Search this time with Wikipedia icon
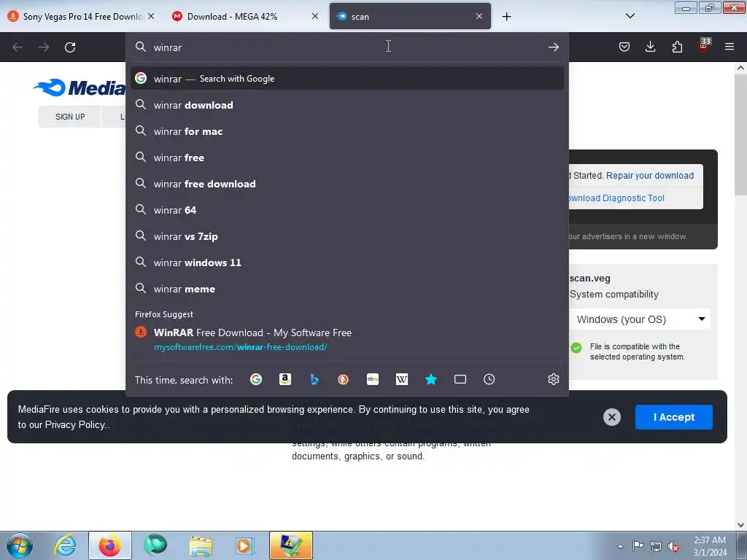Viewport: 747px width, 560px height. (402, 379)
